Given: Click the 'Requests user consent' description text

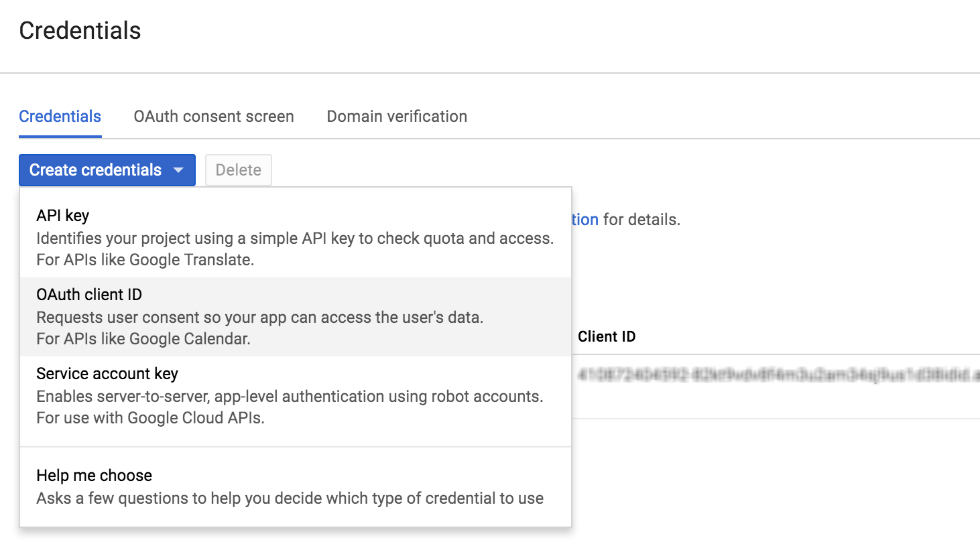Looking at the screenshot, I should pos(259,318).
